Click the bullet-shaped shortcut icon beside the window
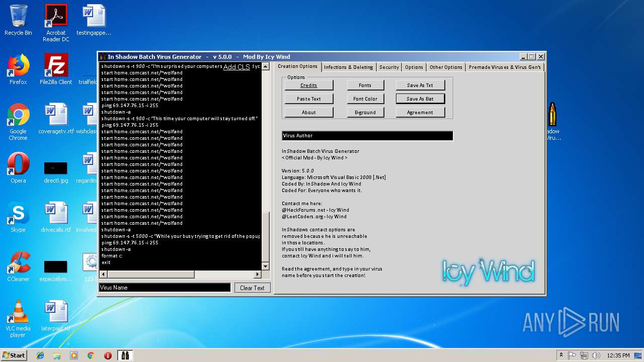The width and height of the screenshot is (644, 362). (x=552, y=115)
